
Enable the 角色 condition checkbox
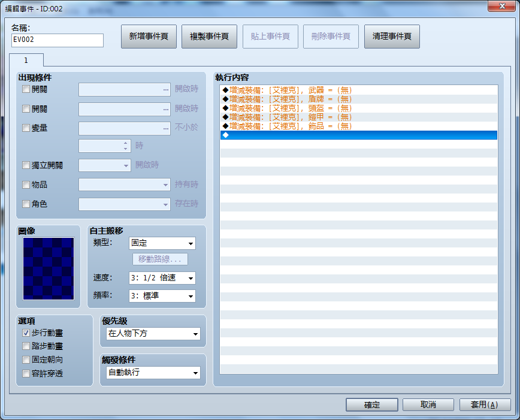26,204
